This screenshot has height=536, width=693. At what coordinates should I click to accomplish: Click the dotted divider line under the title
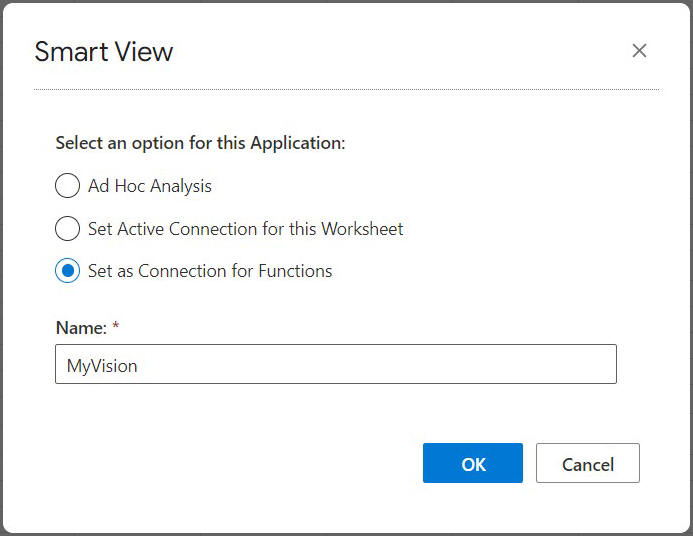(x=346, y=90)
